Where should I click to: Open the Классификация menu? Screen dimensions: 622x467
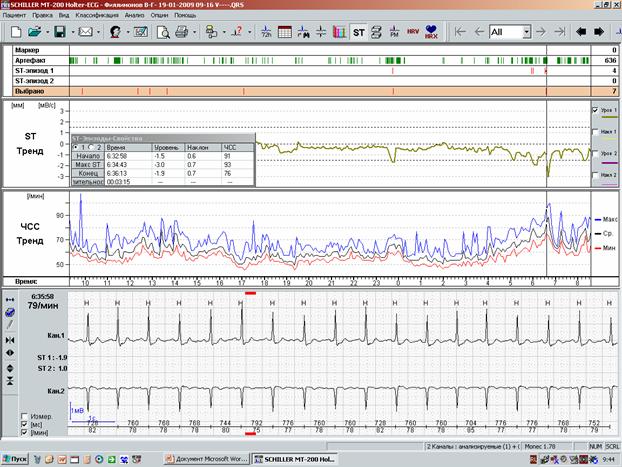97,15
